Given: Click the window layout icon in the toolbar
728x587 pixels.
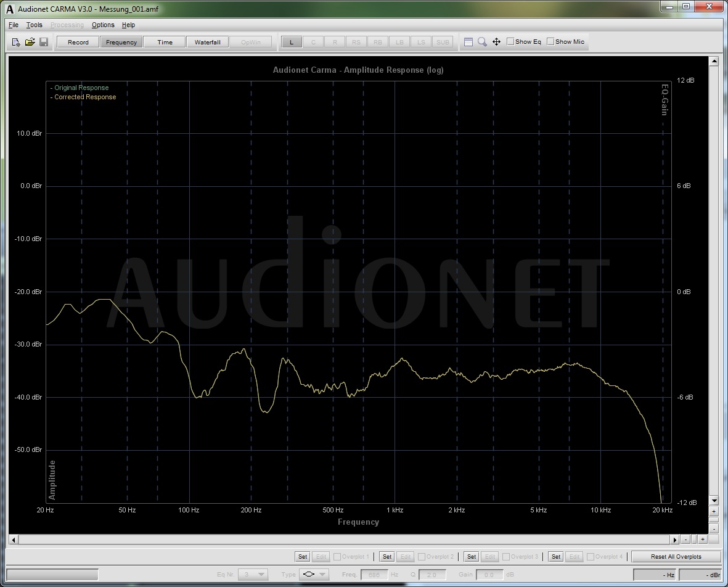Looking at the screenshot, I should point(468,42).
